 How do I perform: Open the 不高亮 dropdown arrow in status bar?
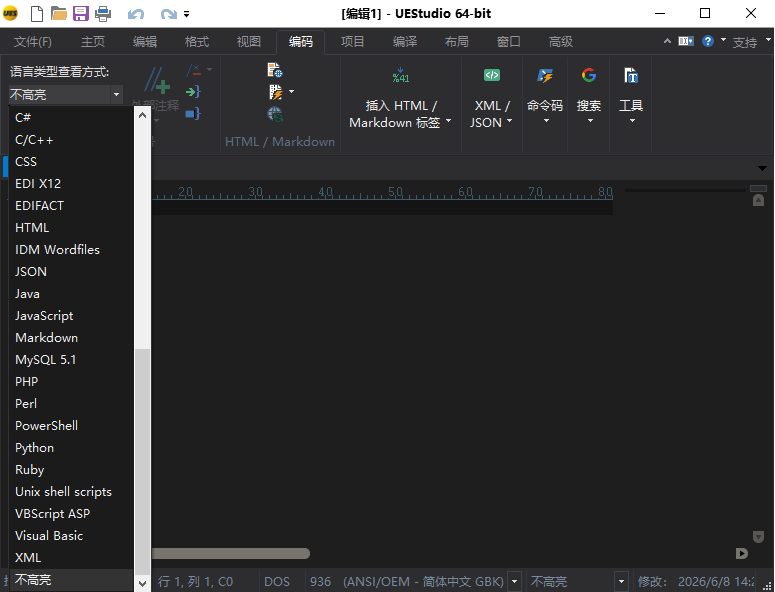[621, 581]
